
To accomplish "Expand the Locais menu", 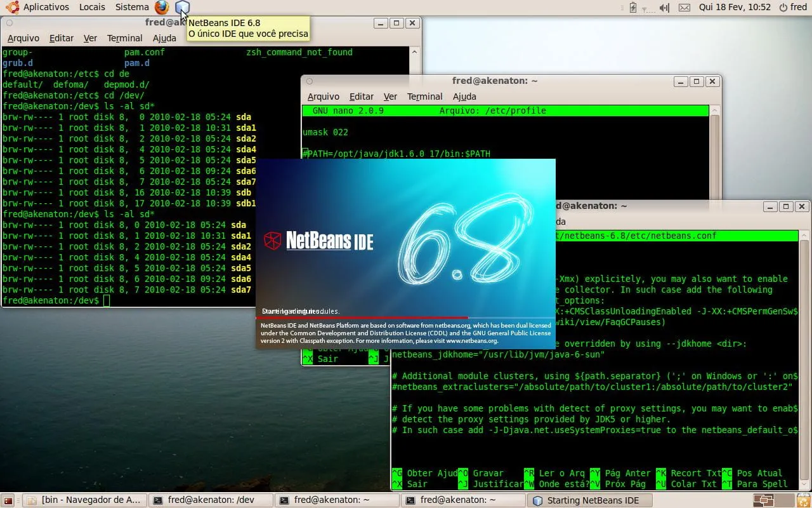I will [x=93, y=7].
